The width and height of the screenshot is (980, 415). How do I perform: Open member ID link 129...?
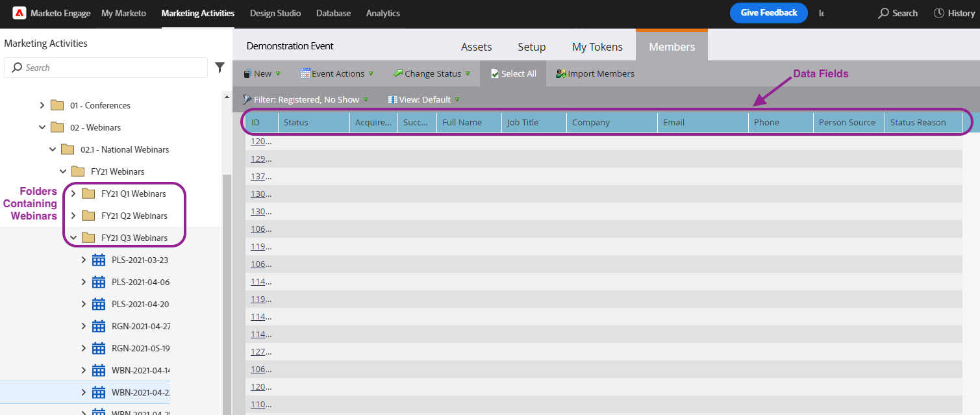(261, 159)
